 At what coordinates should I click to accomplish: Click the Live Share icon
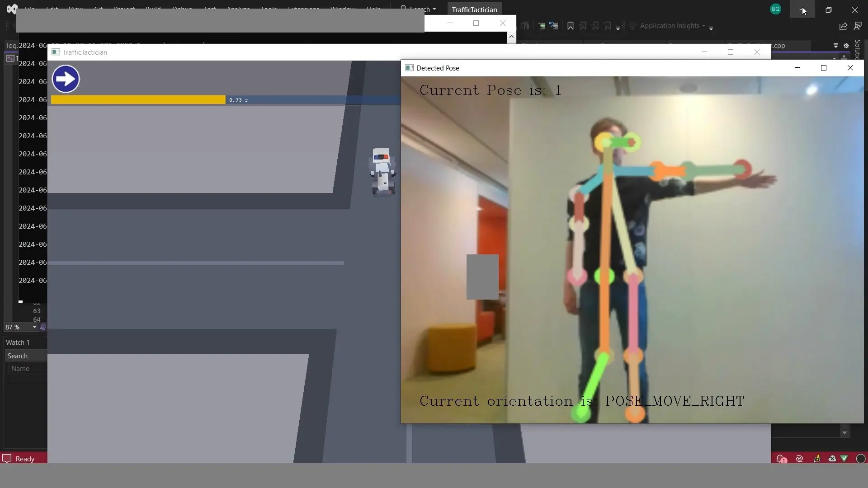point(843,26)
